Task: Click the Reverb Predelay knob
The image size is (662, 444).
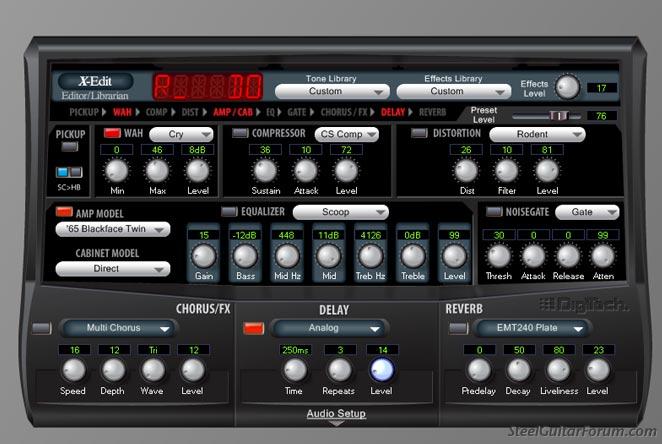Action: click(479, 370)
